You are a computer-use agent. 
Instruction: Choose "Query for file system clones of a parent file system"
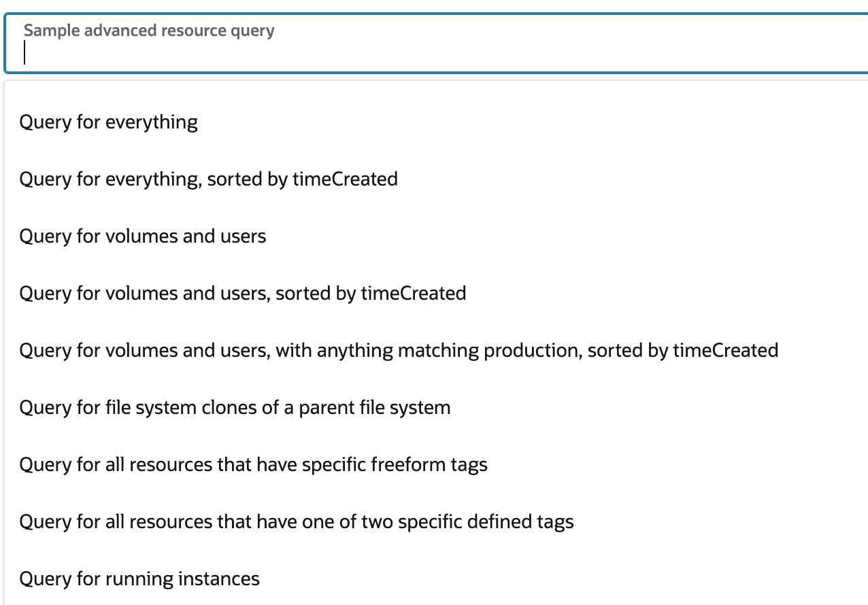pyautogui.click(x=235, y=407)
